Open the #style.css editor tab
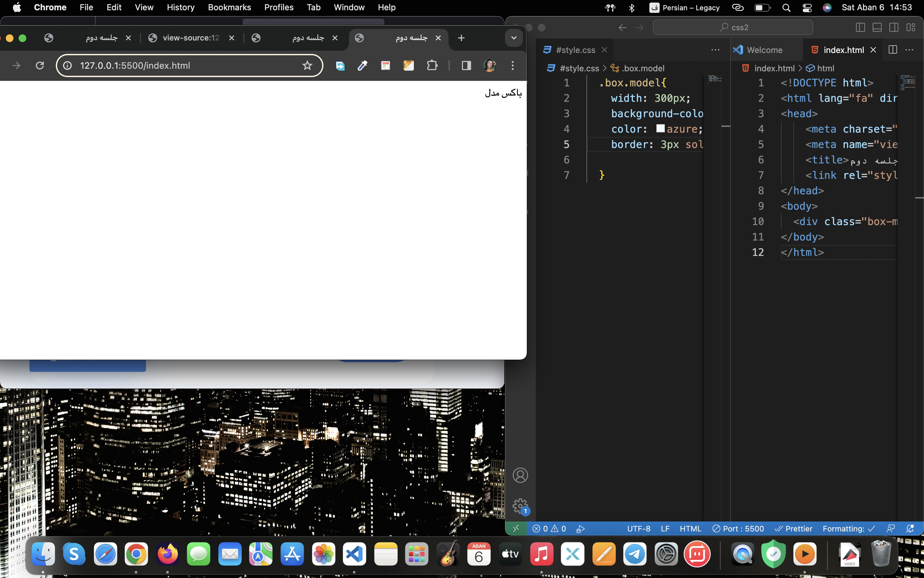Screen dimensions: 924x578 coord(575,50)
